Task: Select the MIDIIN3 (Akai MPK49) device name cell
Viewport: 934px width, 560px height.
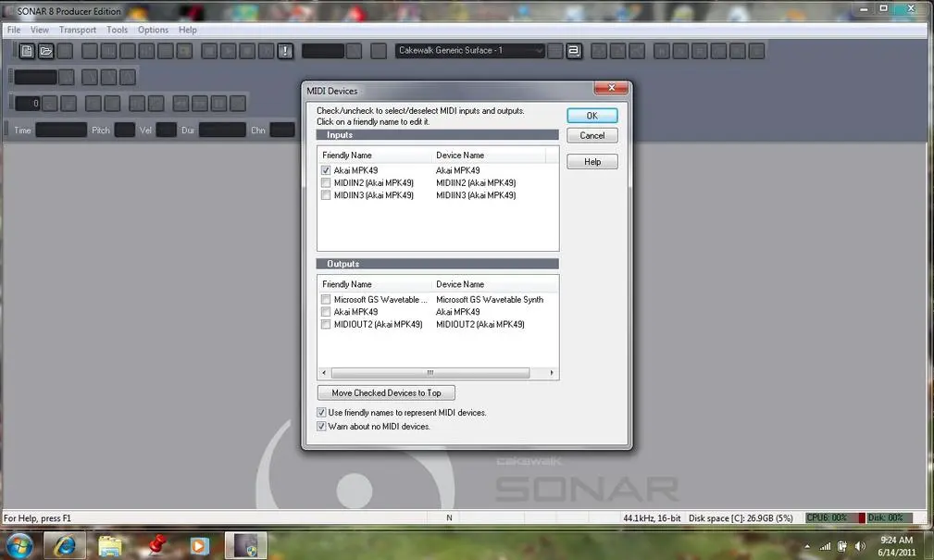Action: [x=476, y=195]
